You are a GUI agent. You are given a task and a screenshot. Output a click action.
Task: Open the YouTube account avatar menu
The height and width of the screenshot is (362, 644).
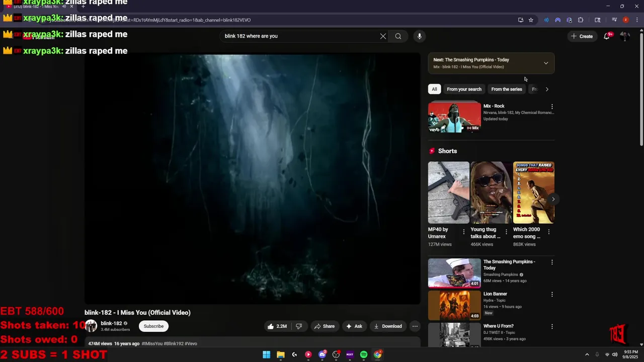(x=624, y=36)
